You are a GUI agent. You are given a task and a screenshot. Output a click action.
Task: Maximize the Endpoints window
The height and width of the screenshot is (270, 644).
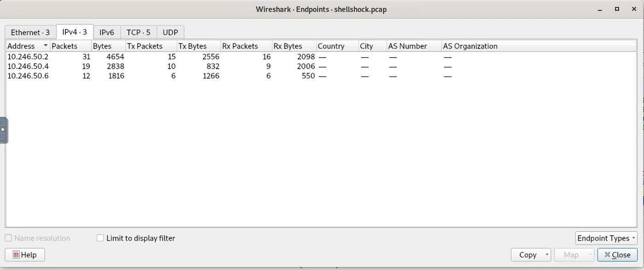coord(617,9)
